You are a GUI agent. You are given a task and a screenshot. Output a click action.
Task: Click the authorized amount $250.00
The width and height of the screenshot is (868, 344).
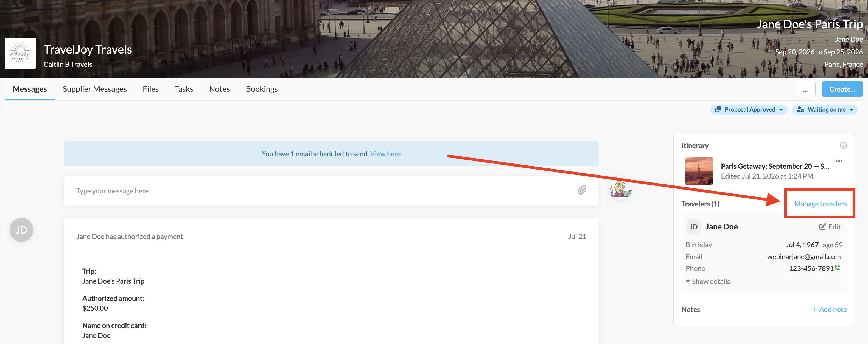coord(95,308)
